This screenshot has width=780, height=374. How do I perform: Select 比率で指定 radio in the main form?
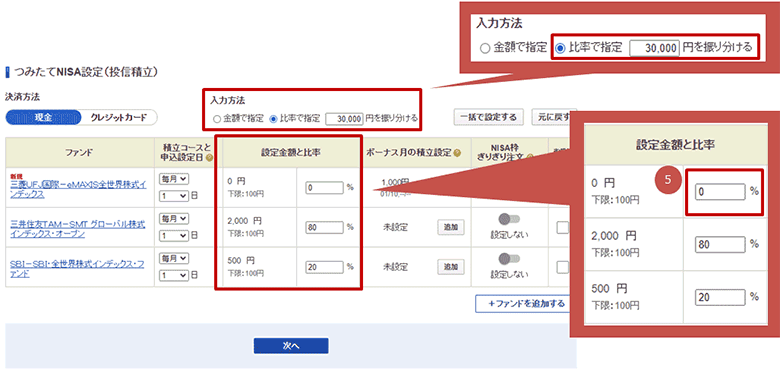coord(273,119)
